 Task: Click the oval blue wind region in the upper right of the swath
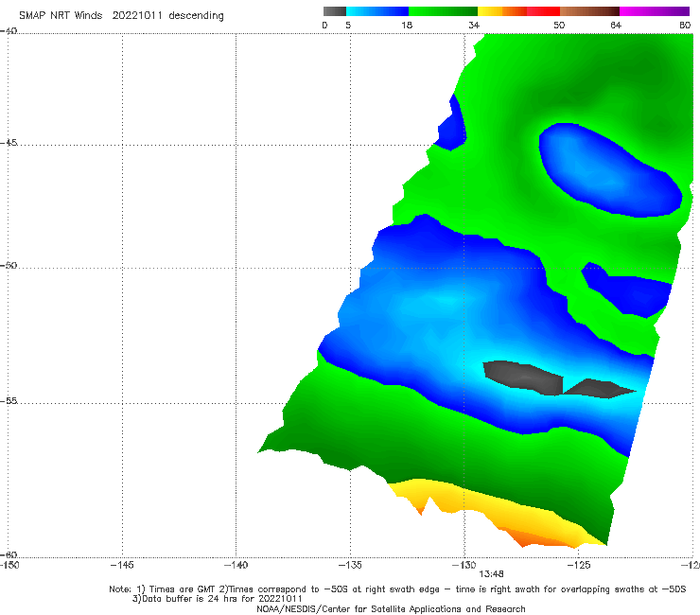609,169
